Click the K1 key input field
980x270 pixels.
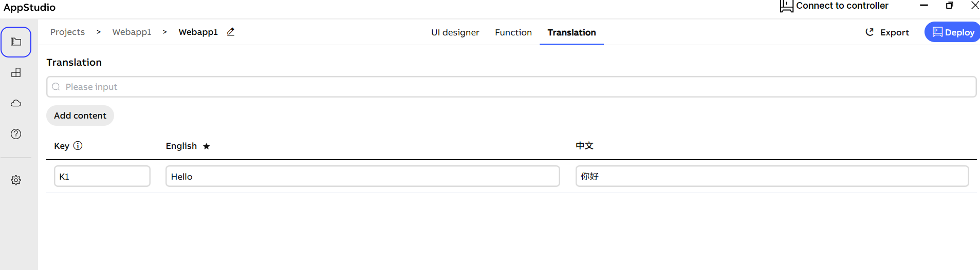click(102, 176)
